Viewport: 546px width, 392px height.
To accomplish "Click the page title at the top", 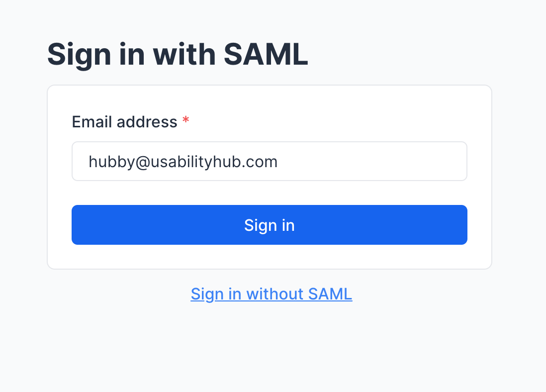I will [178, 55].
